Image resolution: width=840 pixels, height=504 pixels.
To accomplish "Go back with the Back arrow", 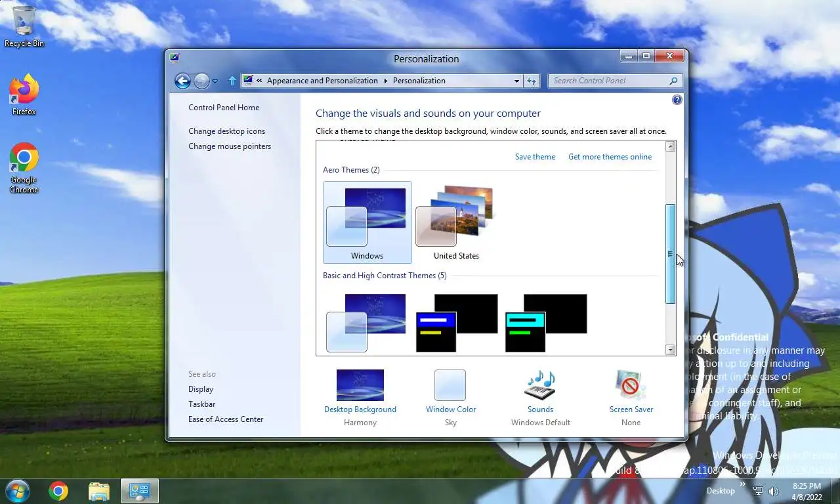I will 182,81.
